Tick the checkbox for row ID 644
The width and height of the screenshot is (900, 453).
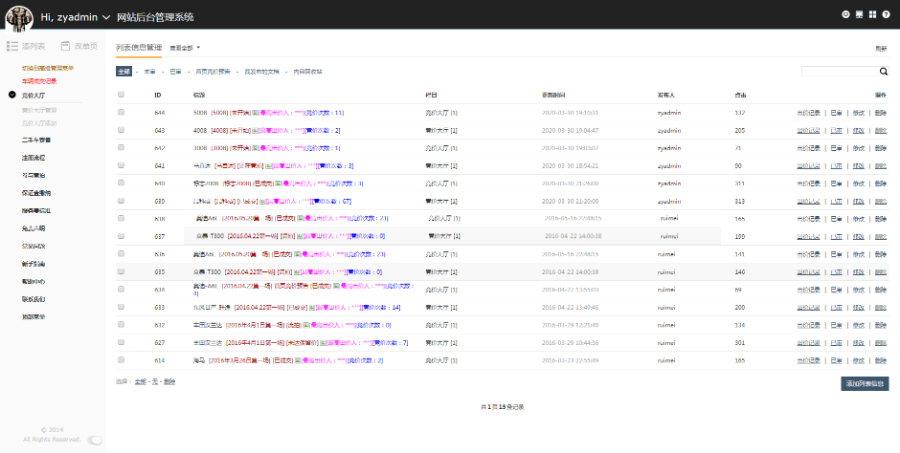pyautogui.click(x=121, y=113)
